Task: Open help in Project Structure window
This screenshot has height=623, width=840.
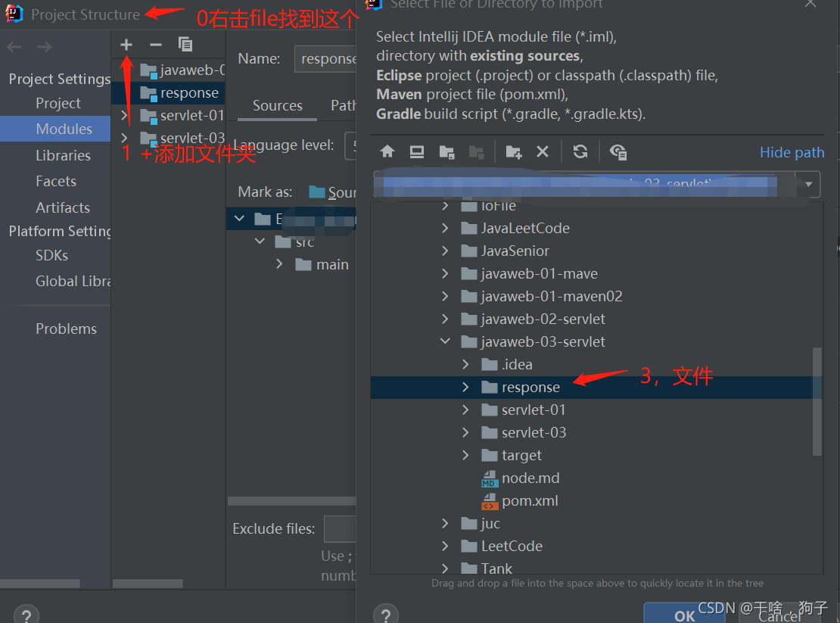Action: tap(26, 615)
